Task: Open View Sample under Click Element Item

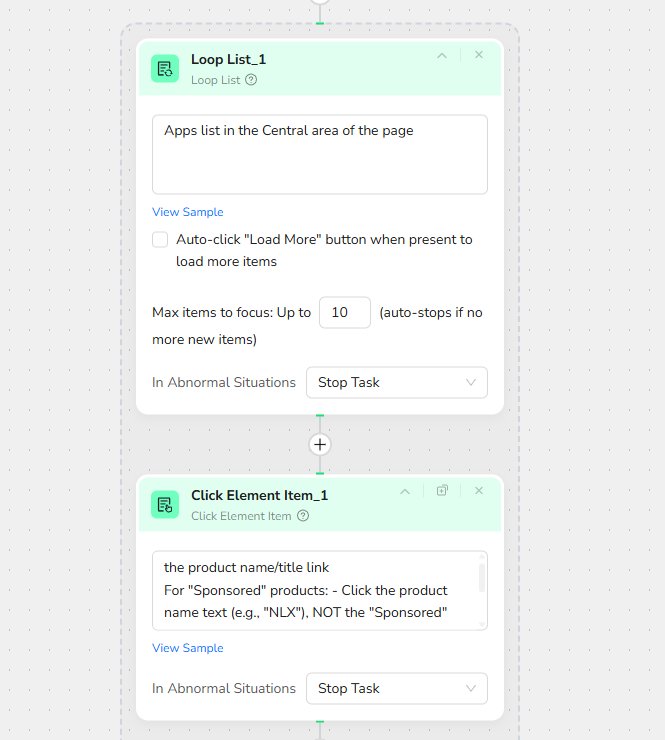Action: pos(188,648)
